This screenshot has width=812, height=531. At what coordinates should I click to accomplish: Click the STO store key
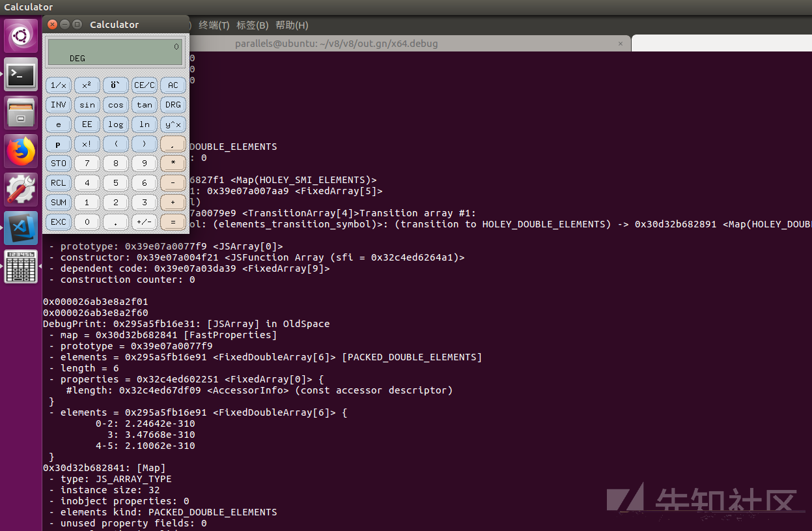pos(59,164)
